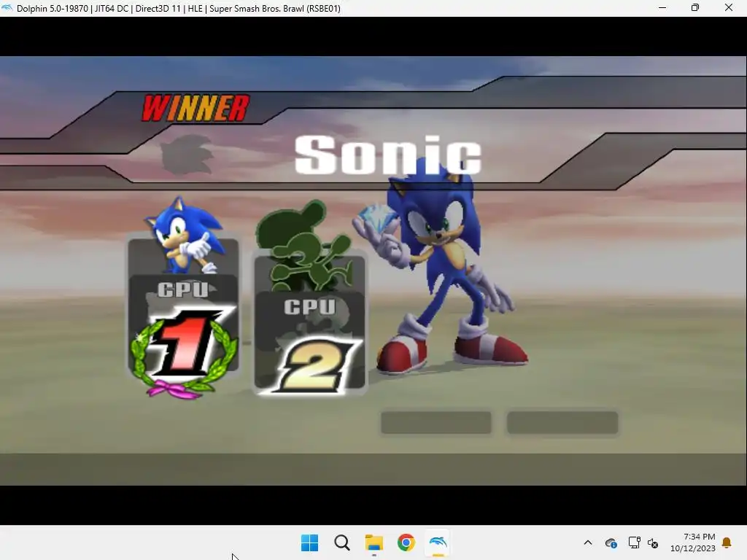The height and width of the screenshot is (560, 747).
Task: Click the second empty player results slot
Action: [x=562, y=423]
